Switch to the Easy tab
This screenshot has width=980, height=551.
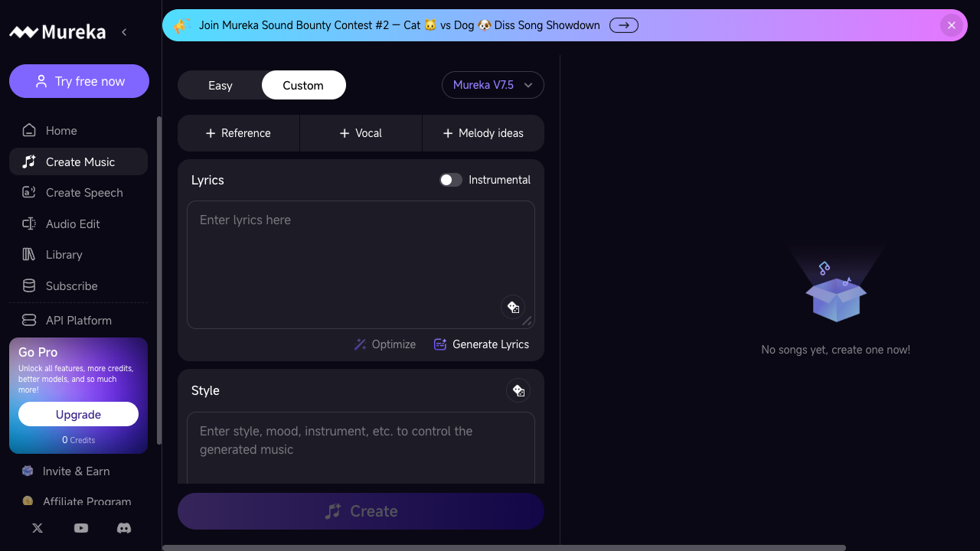(x=220, y=85)
